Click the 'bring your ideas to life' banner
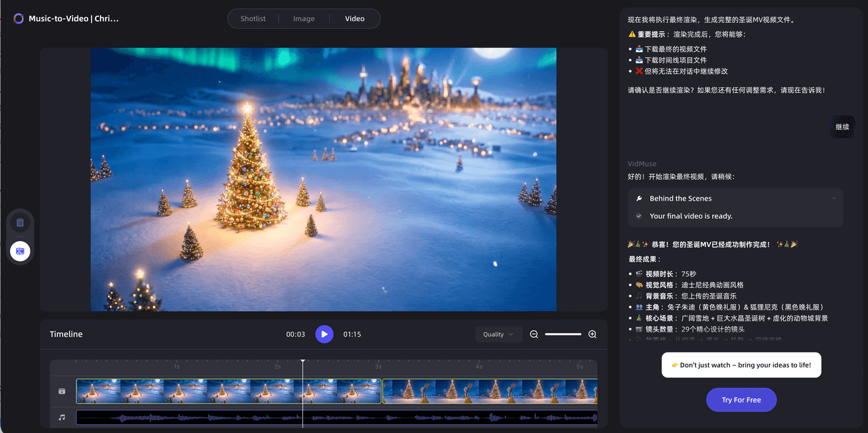The image size is (868, 433). (x=741, y=365)
